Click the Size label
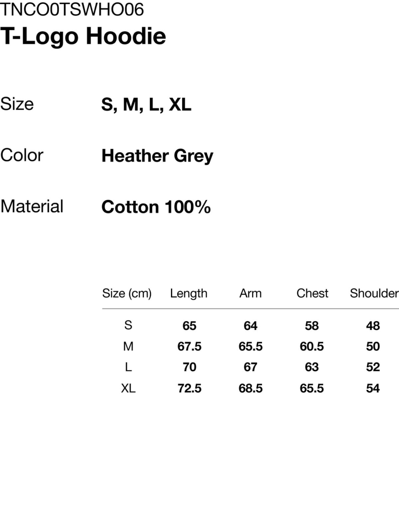399x532 pixels. point(17,104)
